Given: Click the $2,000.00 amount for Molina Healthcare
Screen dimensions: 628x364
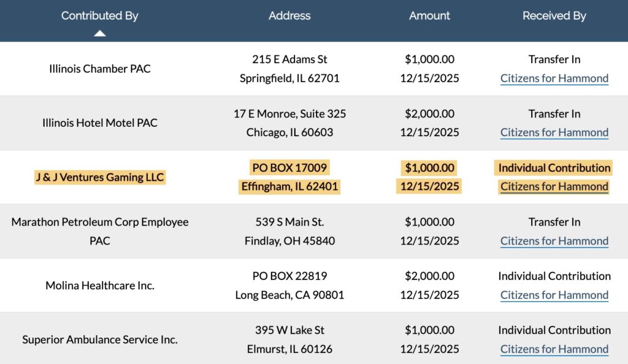Looking at the screenshot, I should tap(429, 276).
